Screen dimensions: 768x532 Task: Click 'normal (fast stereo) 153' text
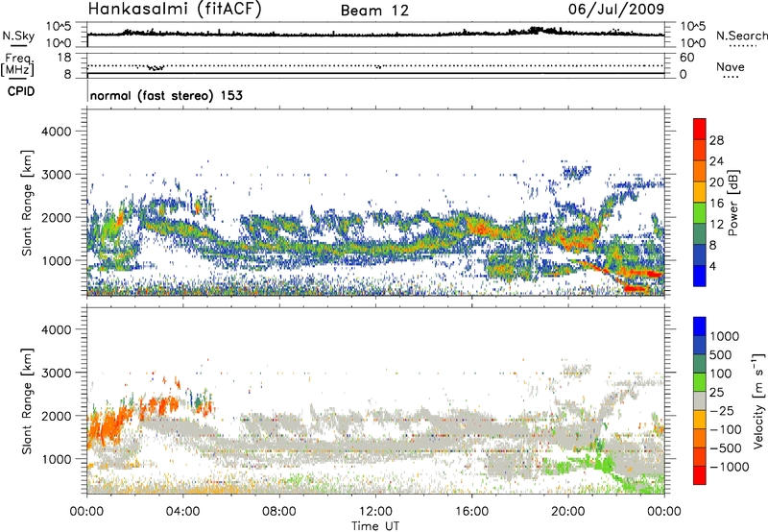pos(166,95)
